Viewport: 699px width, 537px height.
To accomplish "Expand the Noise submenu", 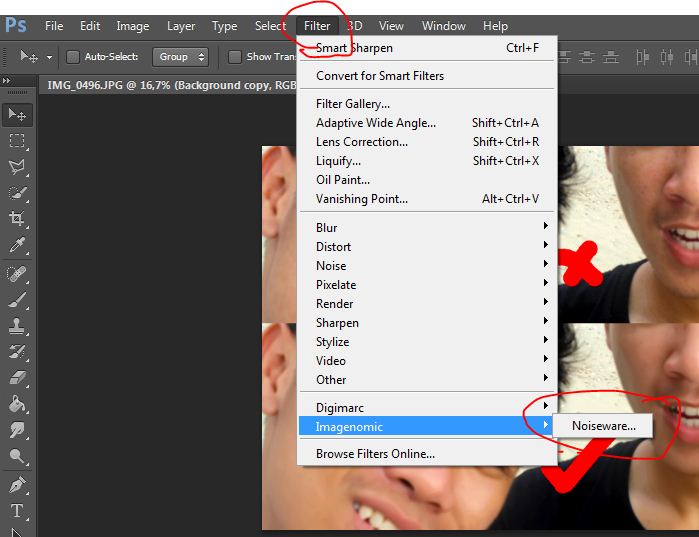I will point(428,266).
